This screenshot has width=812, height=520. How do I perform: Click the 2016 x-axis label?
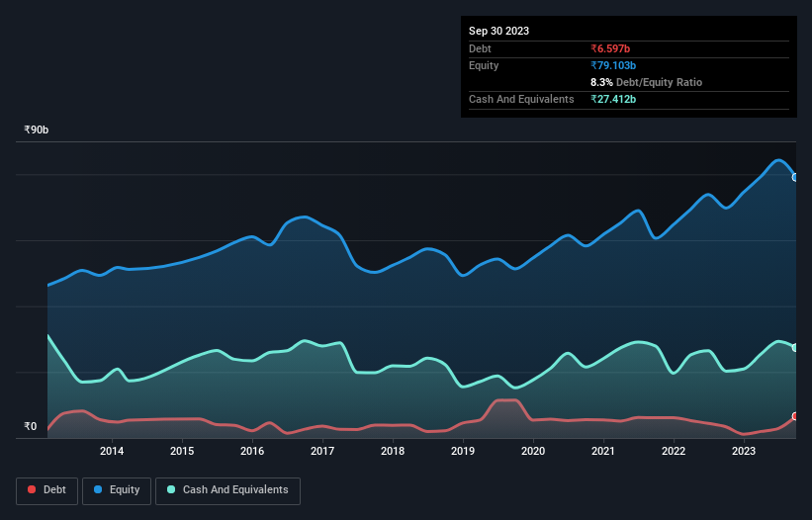252,451
